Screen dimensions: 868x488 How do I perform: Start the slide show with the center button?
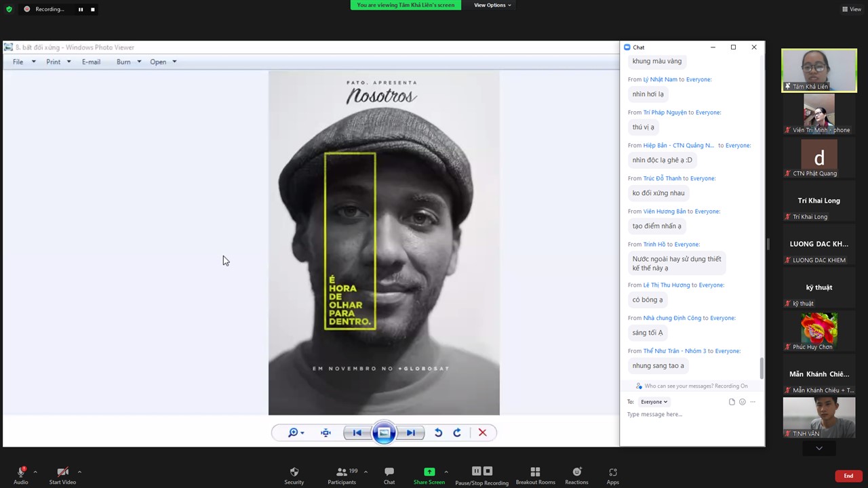coord(384,432)
